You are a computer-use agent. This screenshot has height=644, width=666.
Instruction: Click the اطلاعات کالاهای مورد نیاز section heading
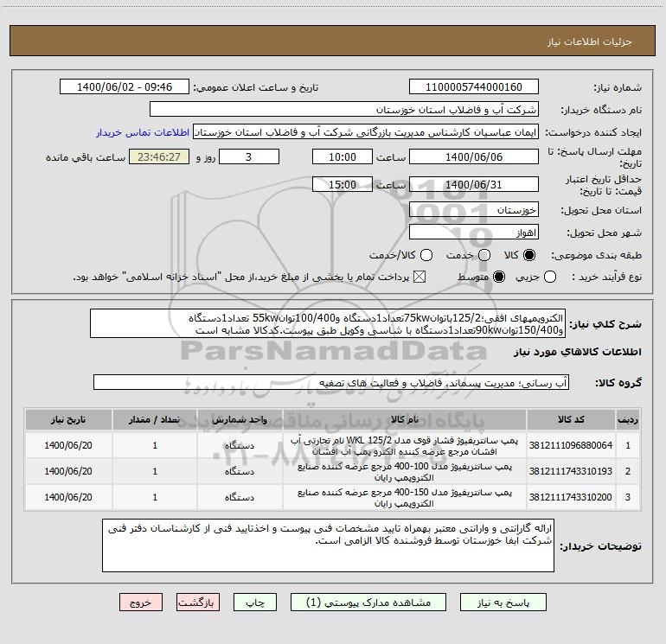click(x=578, y=352)
